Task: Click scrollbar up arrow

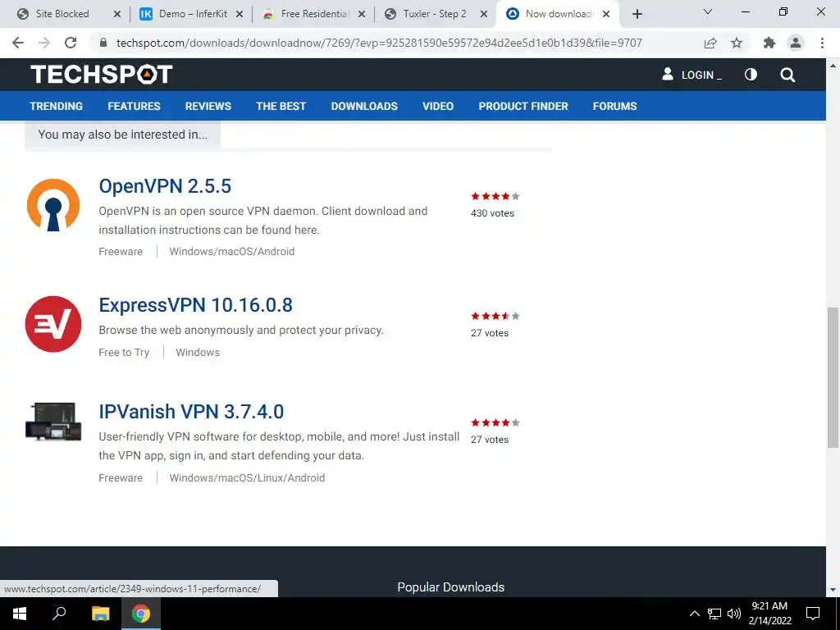Action: 833,66
